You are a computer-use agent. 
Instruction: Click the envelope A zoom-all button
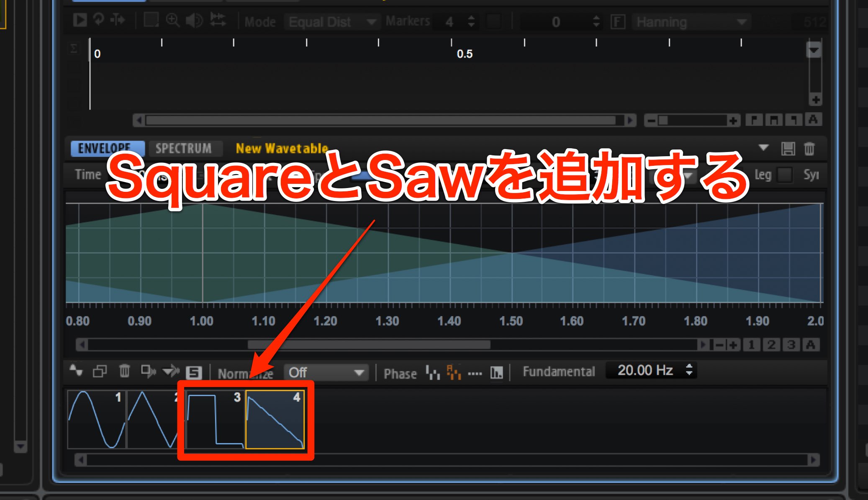[811, 345]
